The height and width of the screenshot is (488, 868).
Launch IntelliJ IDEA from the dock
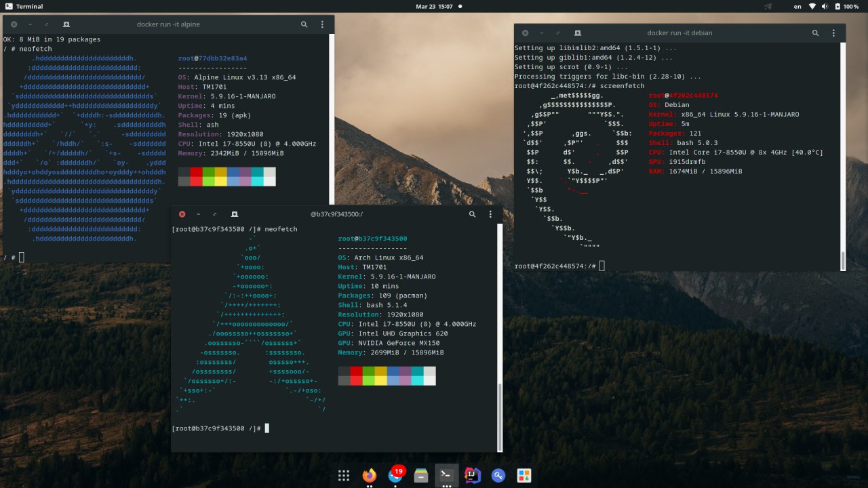coord(473,476)
